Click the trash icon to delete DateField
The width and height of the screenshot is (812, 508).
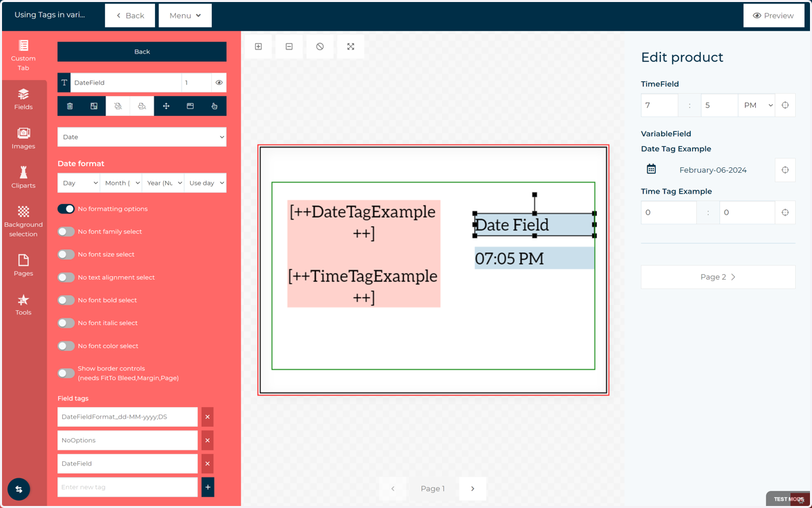(70, 106)
